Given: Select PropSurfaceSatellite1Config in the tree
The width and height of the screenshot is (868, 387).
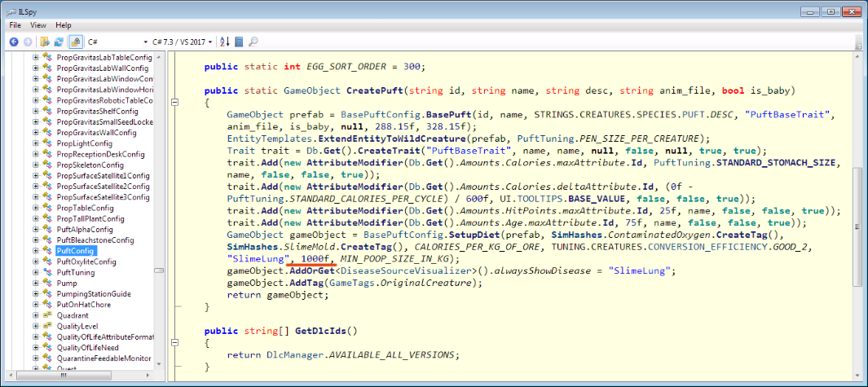Looking at the screenshot, I should 103,175.
